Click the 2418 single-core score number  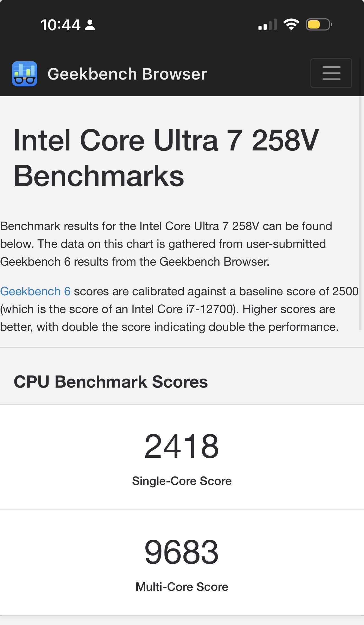[x=181, y=446]
